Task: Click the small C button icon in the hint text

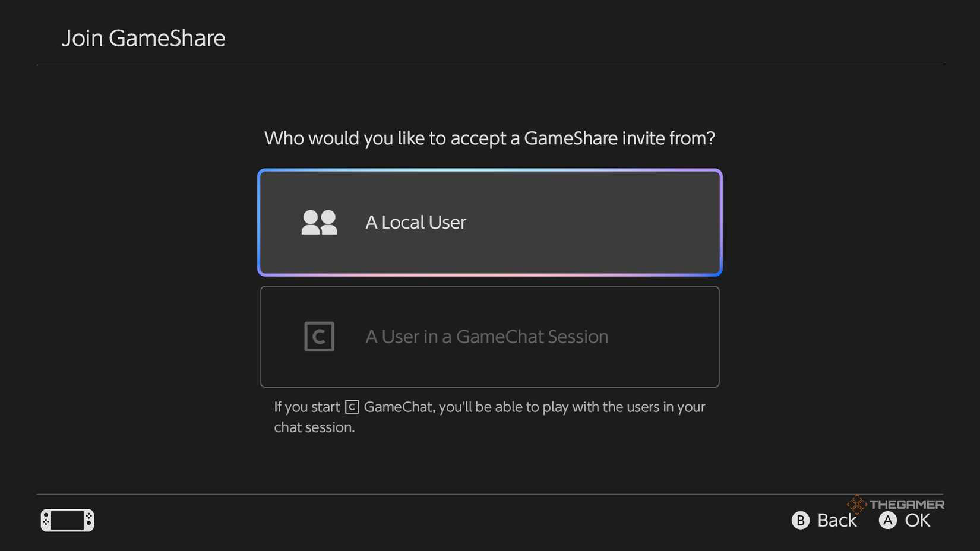Action: (x=352, y=407)
